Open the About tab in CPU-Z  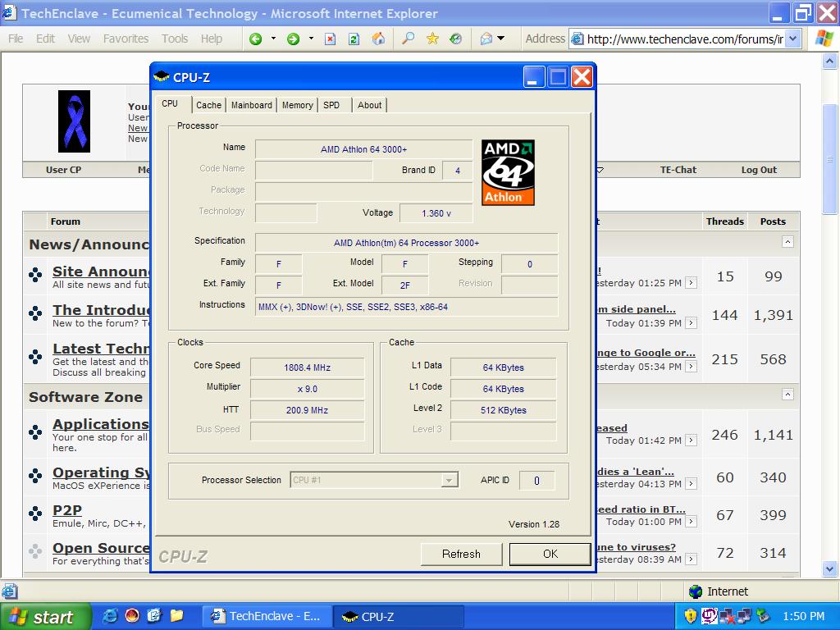tap(370, 105)
